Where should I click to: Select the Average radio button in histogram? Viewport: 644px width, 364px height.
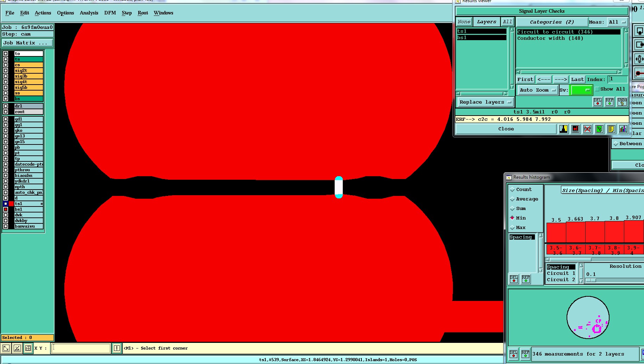[x=512, y=199]
